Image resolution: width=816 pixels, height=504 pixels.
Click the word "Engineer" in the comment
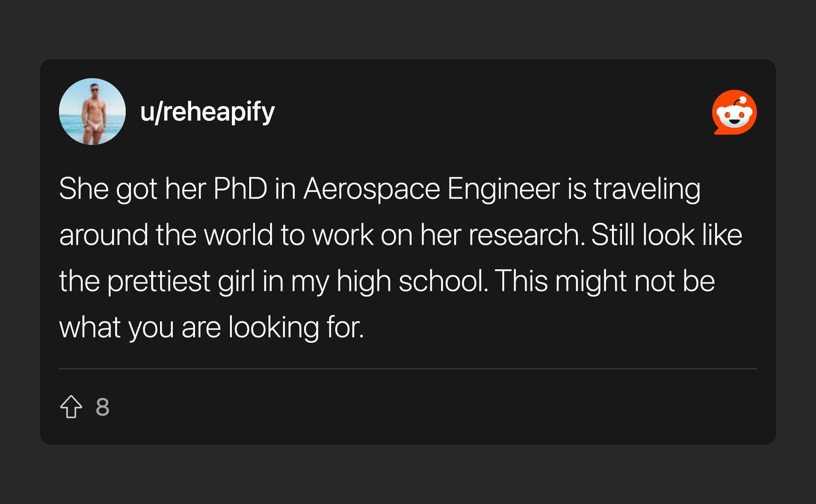point(503,189)
